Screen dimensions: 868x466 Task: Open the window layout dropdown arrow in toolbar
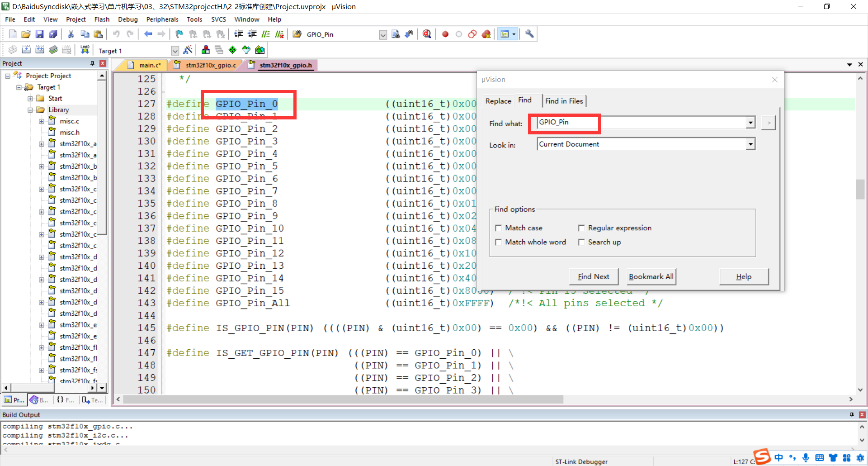(514, 34)
